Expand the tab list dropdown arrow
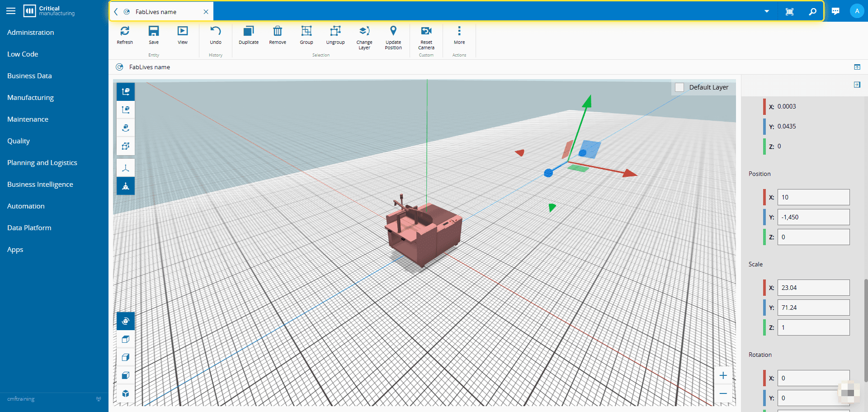868x412 pixels. [767, 11]
